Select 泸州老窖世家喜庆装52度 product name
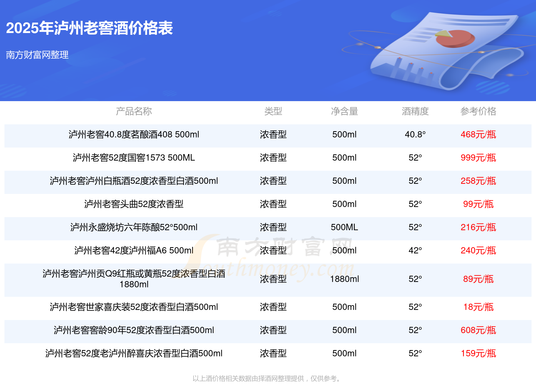Viewport: 536px width, 392px height. [x=134, y=307]
